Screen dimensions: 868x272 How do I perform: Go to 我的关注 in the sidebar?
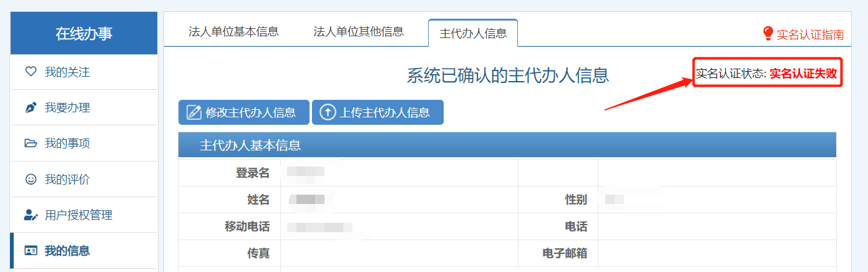[x=67, y=72]
